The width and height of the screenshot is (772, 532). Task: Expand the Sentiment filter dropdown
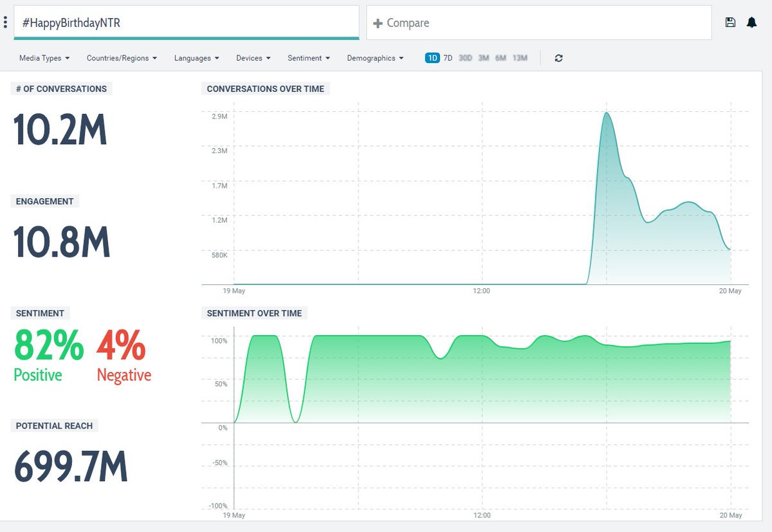309,58
